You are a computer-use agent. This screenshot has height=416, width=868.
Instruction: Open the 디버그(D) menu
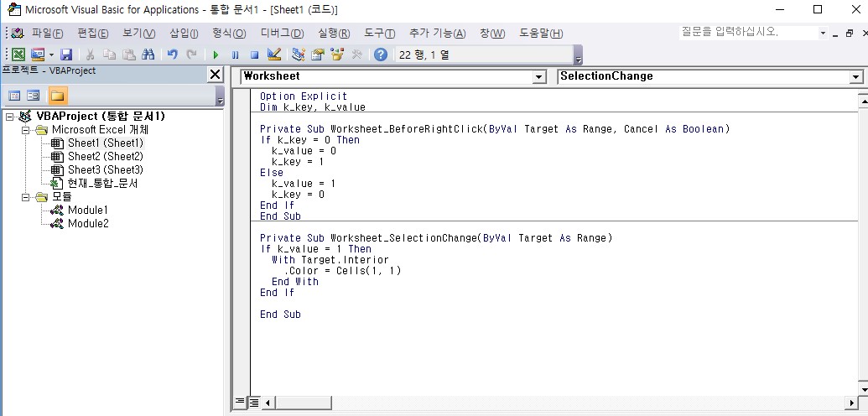[282, 33]
